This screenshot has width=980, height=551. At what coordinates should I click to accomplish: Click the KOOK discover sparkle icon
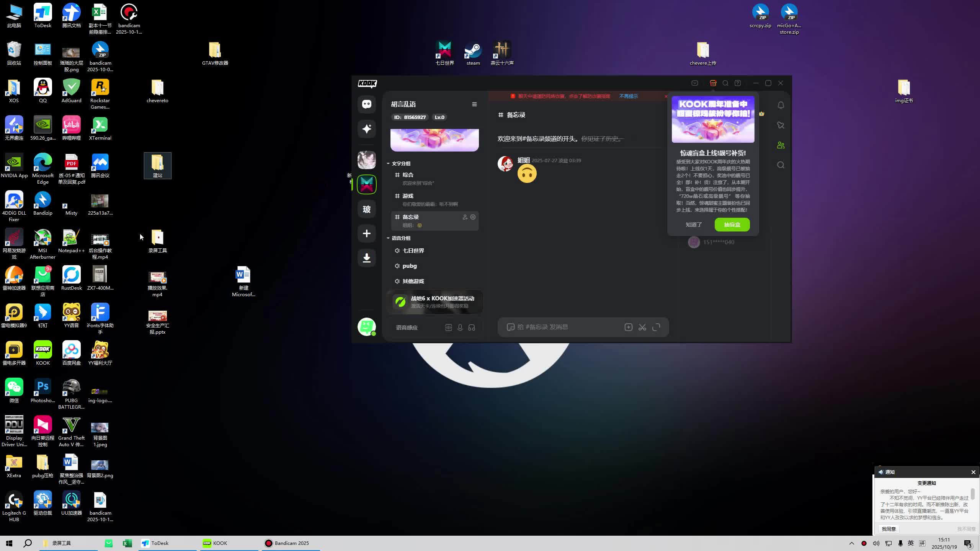coord(366,129)
